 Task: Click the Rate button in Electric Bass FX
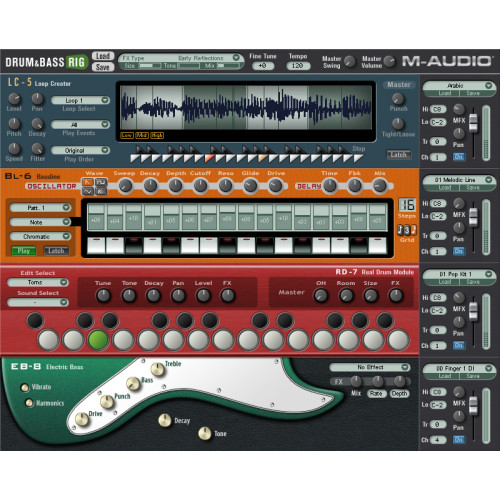click(376, 394)
